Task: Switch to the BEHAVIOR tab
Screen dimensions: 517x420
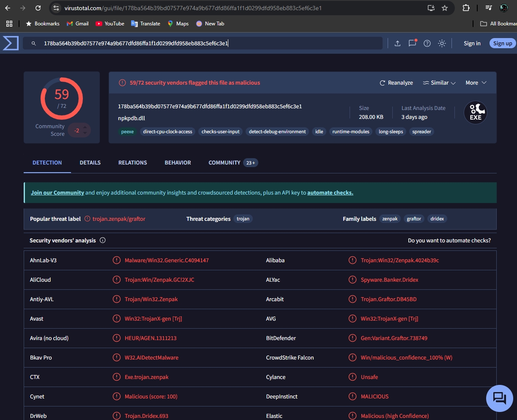Action: click(178, 162)
